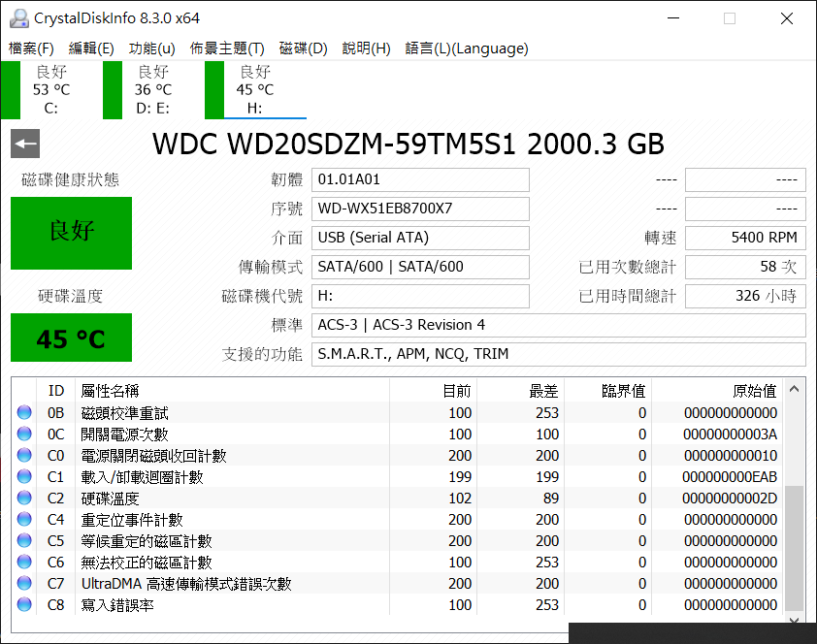The height and width of the screenshot is (644, 817).
Task: Click the CrystalDiskInfo app icon in title bar
Action: (18, 18)
